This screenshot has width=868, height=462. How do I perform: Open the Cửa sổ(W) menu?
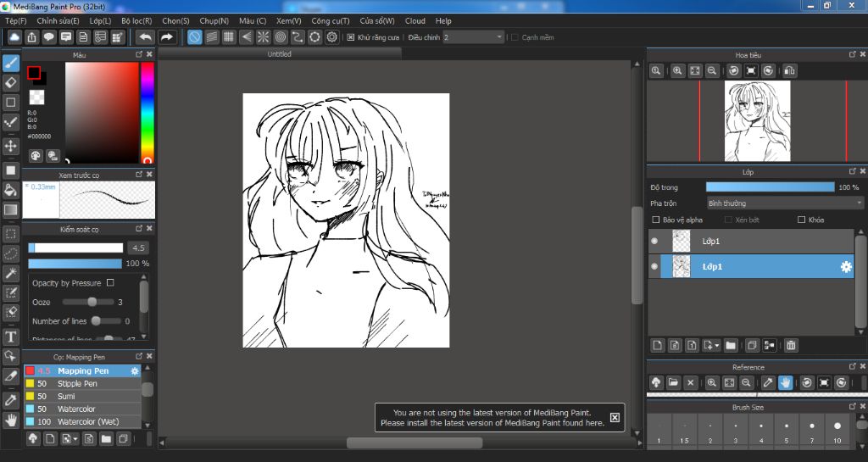(x=377, y=20)
